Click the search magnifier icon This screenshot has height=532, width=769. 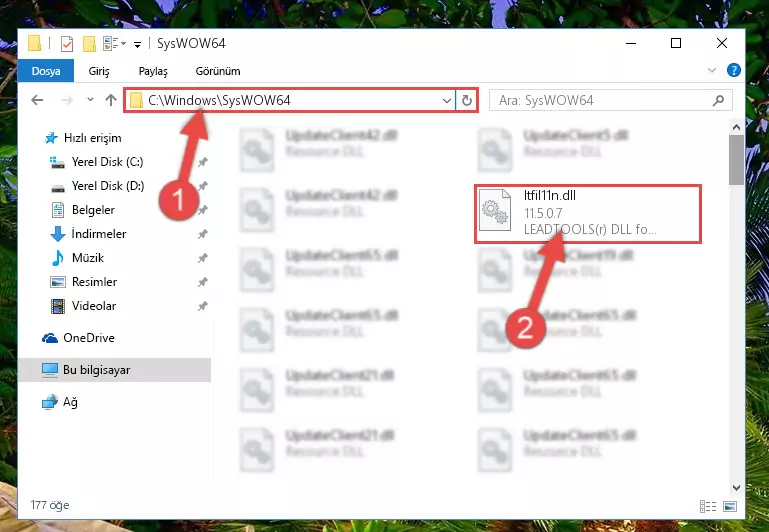(718, 101)
